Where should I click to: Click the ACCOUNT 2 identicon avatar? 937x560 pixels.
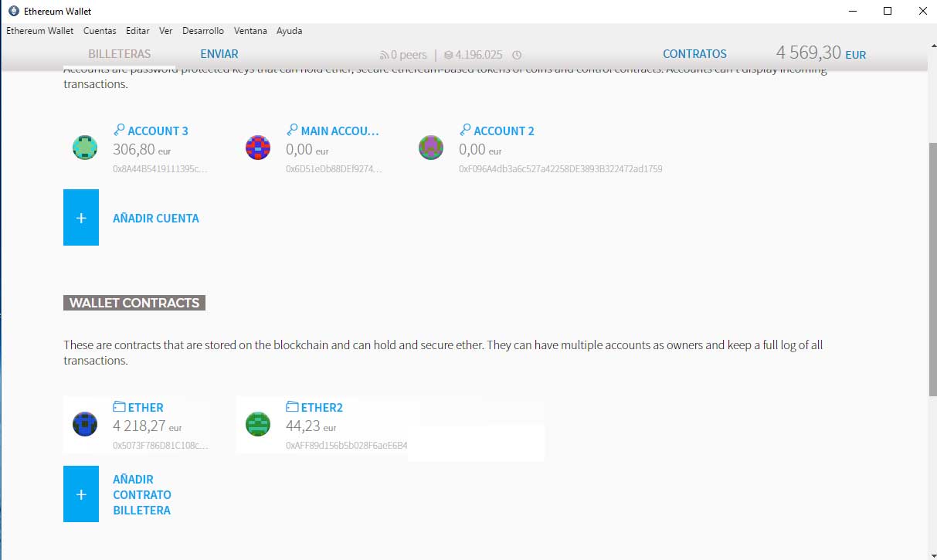pos(430,147)
